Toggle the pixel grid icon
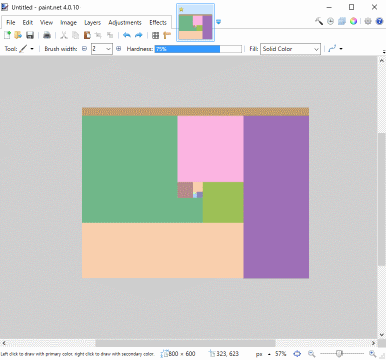Image resolution: width=386 pixels, height=360 pixels. (x=155, y=35)
